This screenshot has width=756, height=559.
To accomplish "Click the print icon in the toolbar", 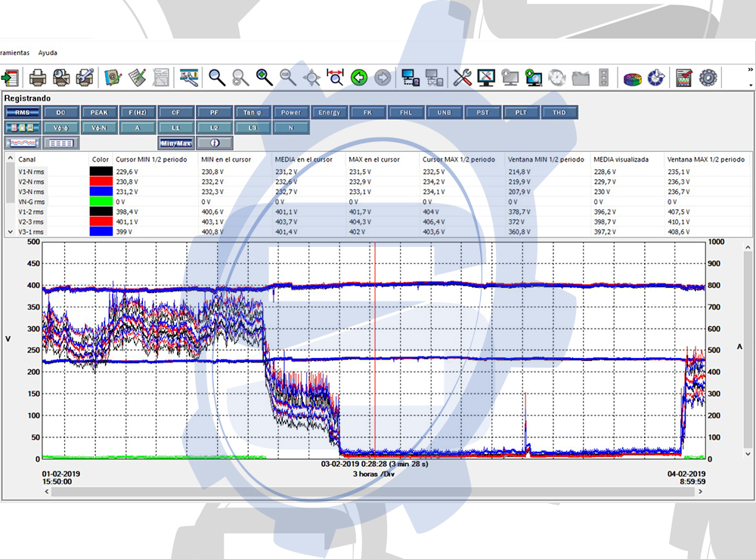I will point(37,77).
